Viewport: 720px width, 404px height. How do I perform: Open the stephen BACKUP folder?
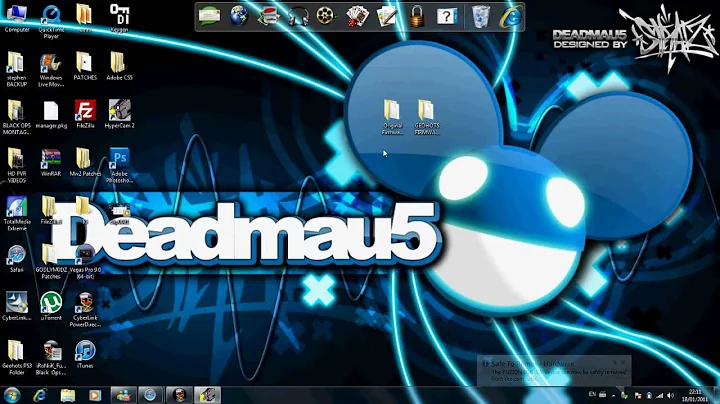(x=17, y=69)
